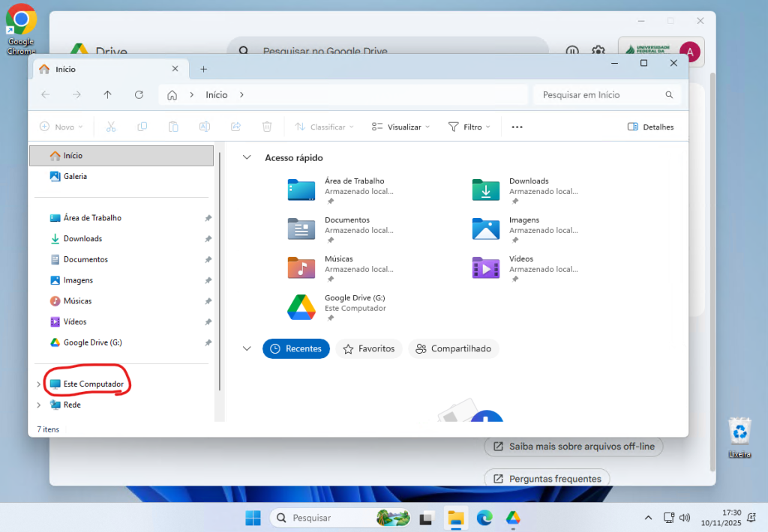Open Google Drive app from the taskbar

[x=513, y=518]
